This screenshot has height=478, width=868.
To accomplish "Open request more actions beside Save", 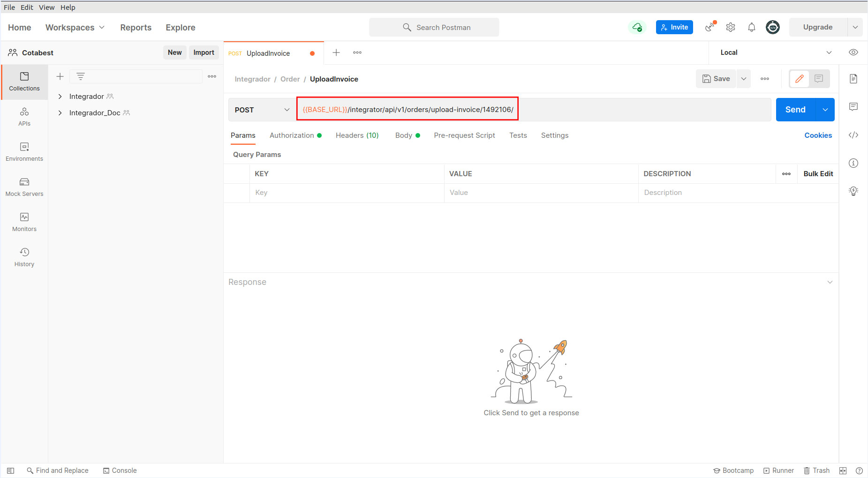I will click(x=765, y=79).
